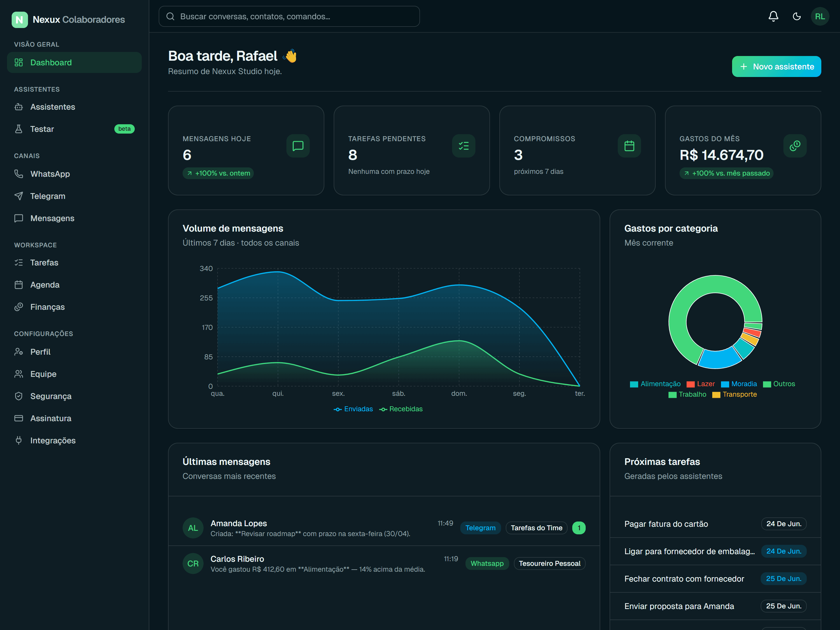840x630 pixels.
Task: Click the Tarefas Pendentes checklist icon
Action: point(463,146)
